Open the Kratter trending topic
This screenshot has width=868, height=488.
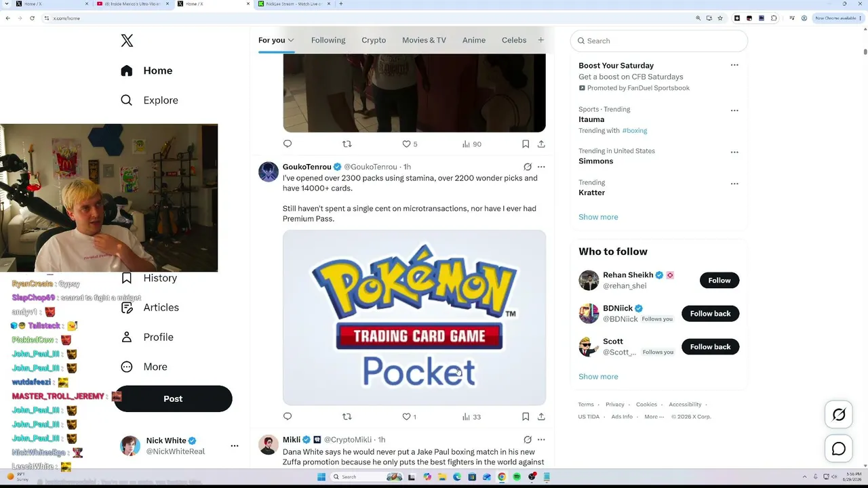591,192
